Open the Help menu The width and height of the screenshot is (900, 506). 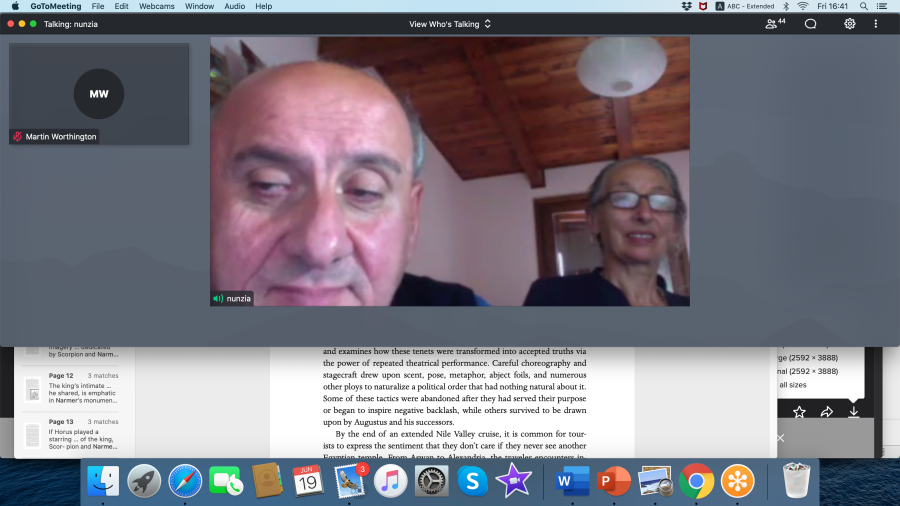263,6
